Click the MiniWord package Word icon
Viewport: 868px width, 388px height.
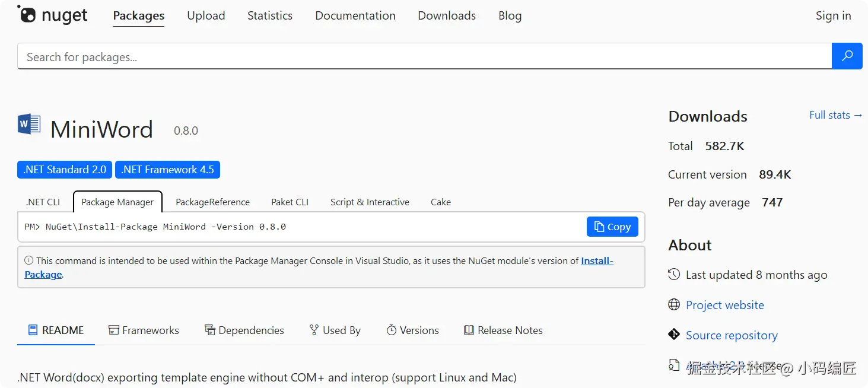pyautogui.click(x=29, y=124)
